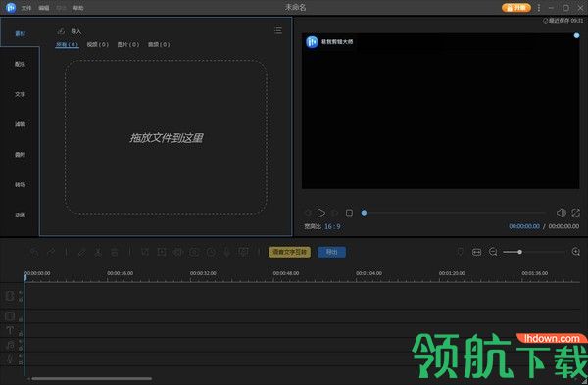Open the 帮助 menu
This screenshot has height=385, width=588.
pyautogui.click(x=78, y=8)
